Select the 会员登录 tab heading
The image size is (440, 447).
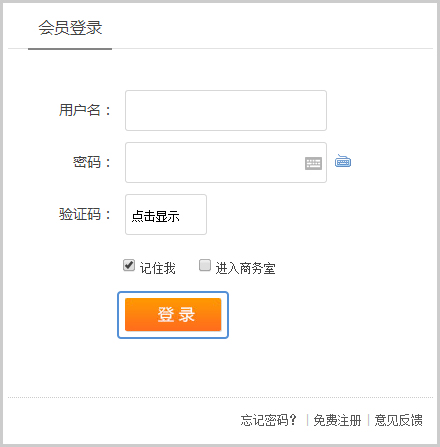(x=70, y=28)
